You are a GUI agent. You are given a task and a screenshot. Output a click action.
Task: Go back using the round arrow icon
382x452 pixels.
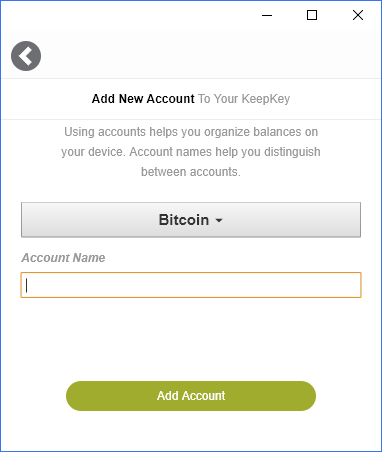(x=26, y=56)
